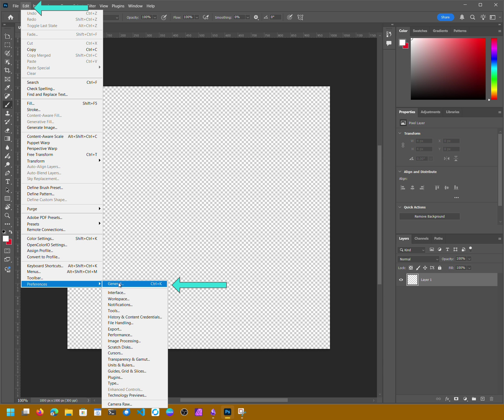Toggle lock all padlock icon
The height and width of the screenshot is (420, 504).
440,268
